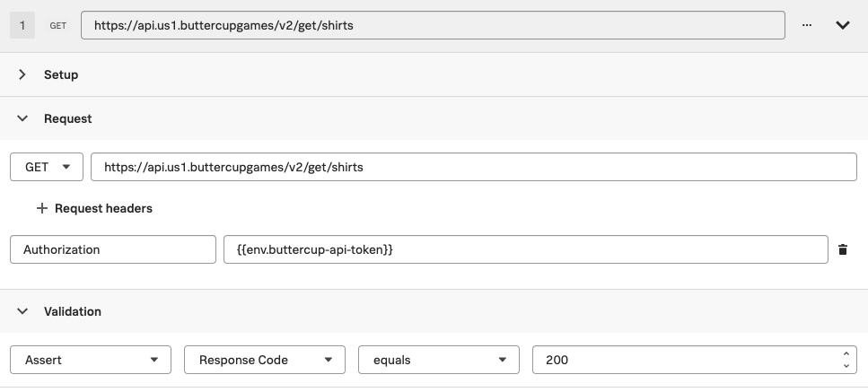Open the three-dot more options menu
This screenshot has width=868, height=392.
coord(807,25)
